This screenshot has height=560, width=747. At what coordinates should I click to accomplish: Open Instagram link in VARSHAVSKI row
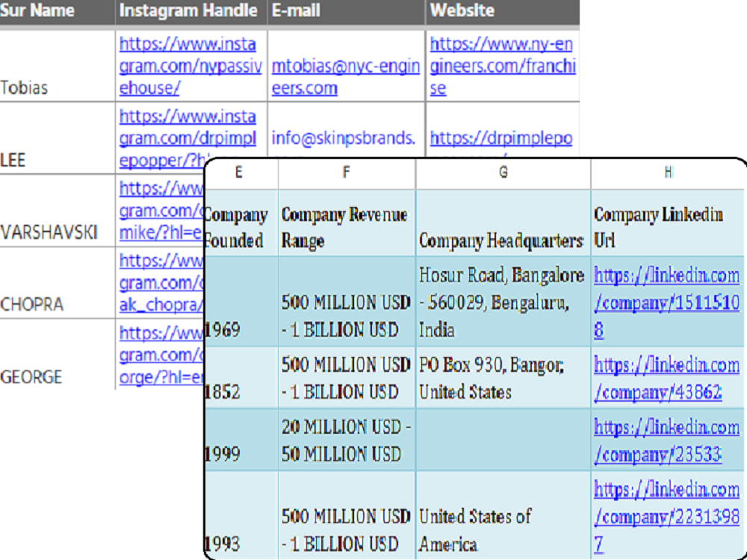[x=161, y=211]
